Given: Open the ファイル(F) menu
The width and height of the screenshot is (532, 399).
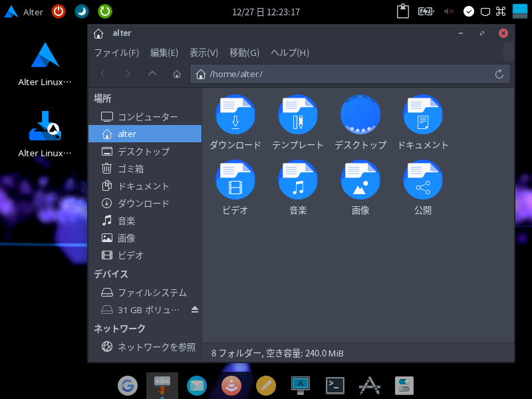Looking at the screenshot, I should (x=116, y=53).
